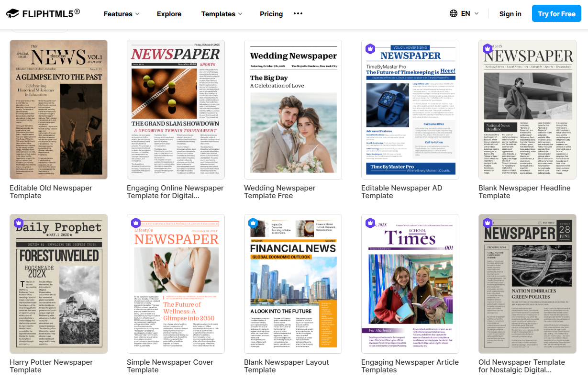Select the Grand Slam Showdown newspaper thumbnail
Viewport: 588px width, 380px height.
(176, 110)
